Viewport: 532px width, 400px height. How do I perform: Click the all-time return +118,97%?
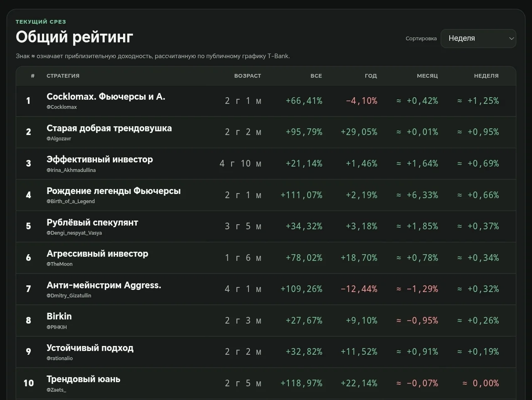click(x=301, y=383)
